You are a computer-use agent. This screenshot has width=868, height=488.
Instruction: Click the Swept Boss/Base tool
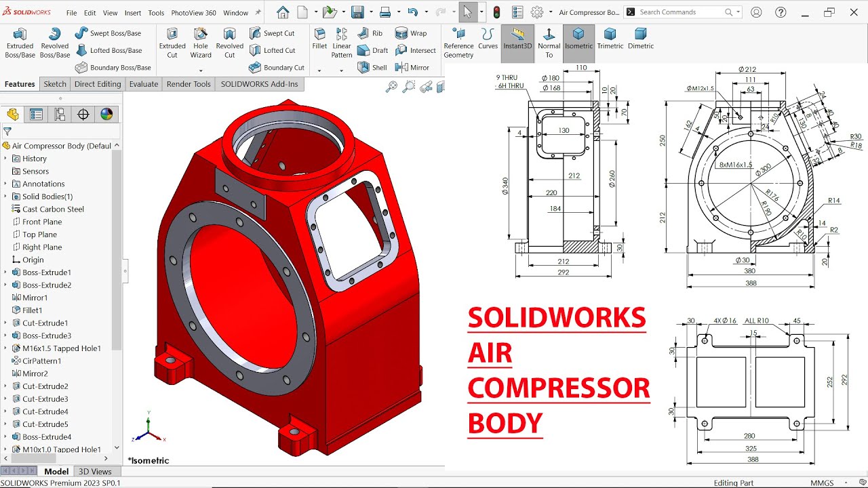108,33
